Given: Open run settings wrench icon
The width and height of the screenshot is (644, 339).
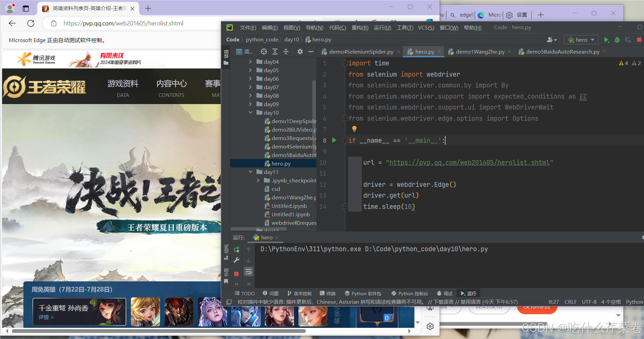Looking at the screenshot, I should pyautogui.click(x=237, y=260).
